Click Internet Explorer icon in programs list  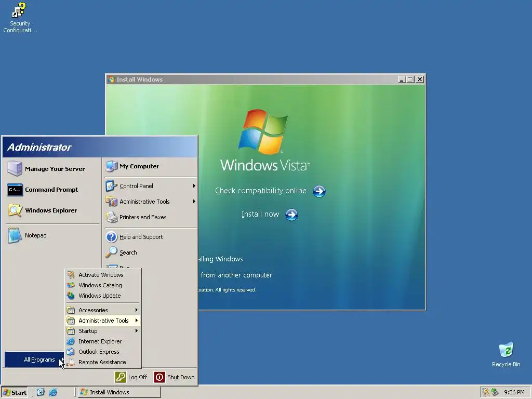click(71, 341)
